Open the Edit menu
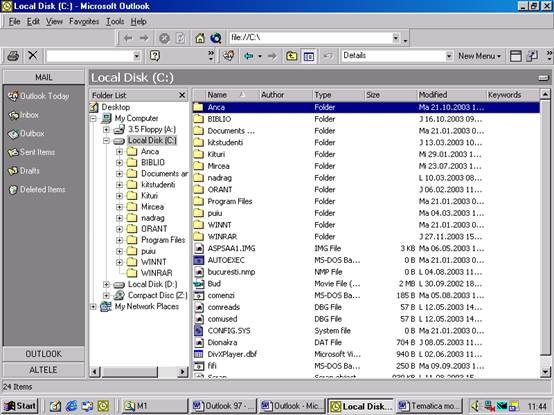Viewport: 554px width, 415px height. point(33,22)
